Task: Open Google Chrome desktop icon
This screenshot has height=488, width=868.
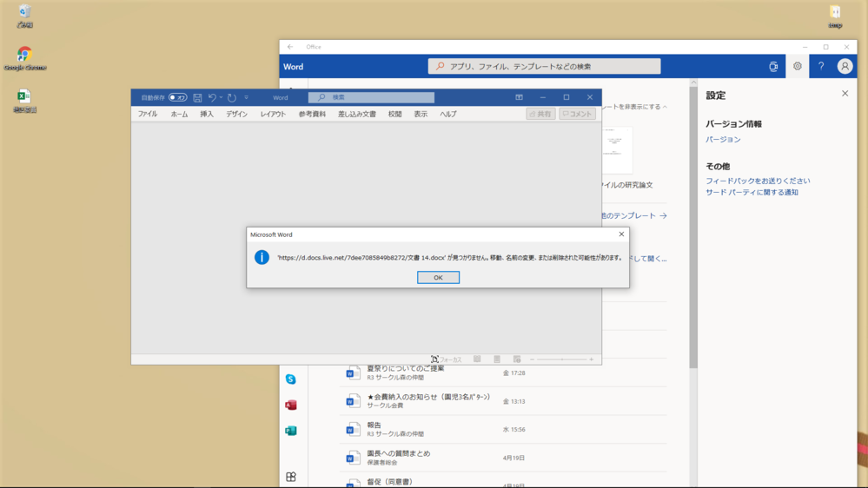Action: [x=24, y=58]
